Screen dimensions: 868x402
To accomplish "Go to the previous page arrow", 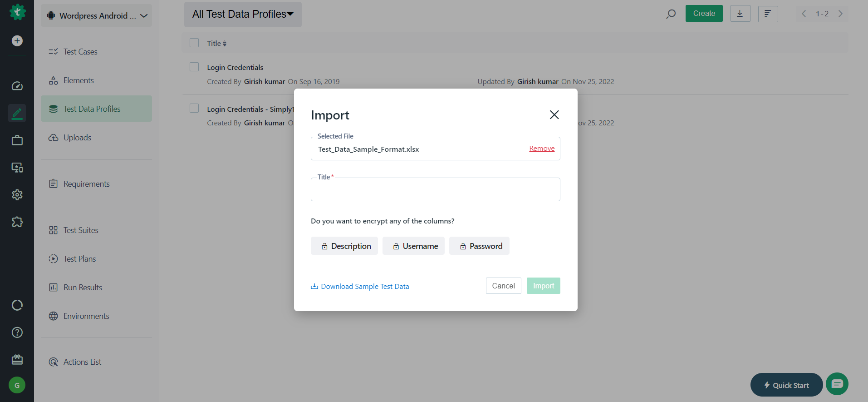I will click(804, 14).
